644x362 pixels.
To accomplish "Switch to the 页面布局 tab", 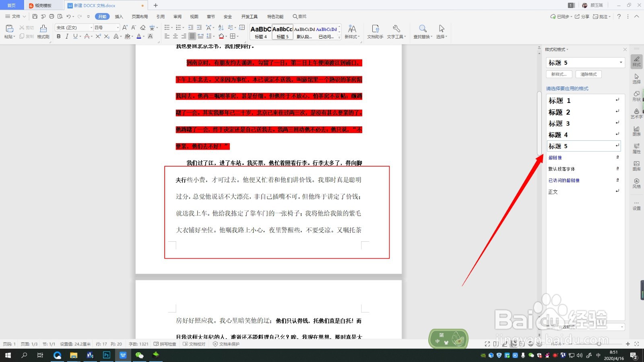I will click(x=140, y=16).
